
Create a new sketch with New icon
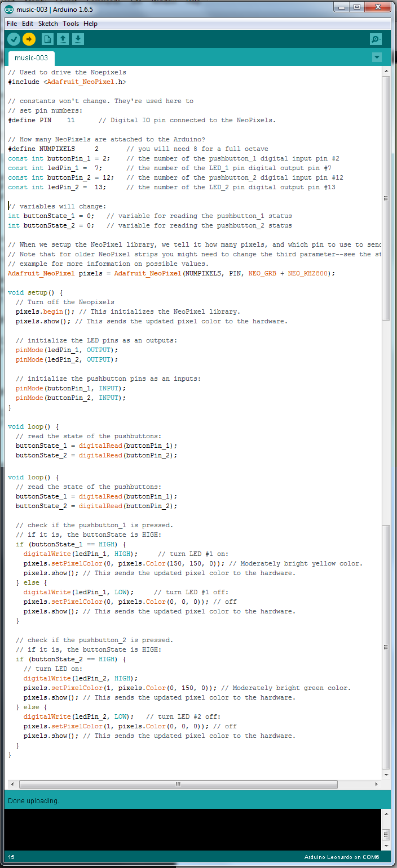47,39
